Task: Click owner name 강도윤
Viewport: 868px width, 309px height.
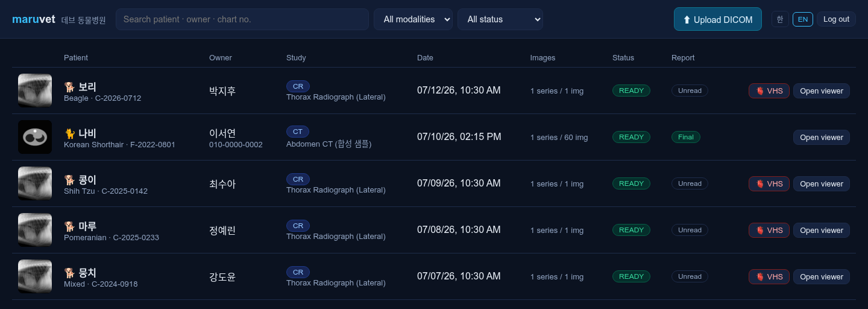Action: (x=222, y=277)
